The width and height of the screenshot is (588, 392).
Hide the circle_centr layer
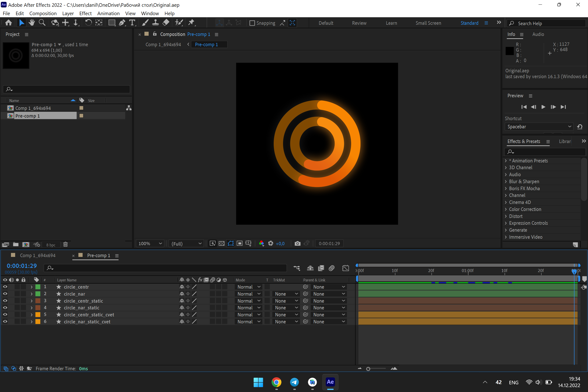[x=5, y=287]
